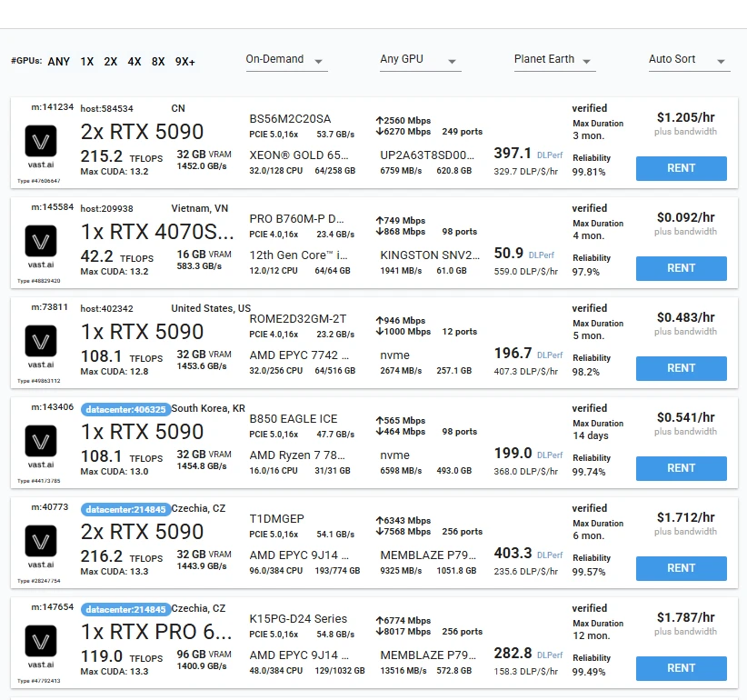Click machine ID m:141234
Viewport: 747px width, 700px height.
click(53, 107)
